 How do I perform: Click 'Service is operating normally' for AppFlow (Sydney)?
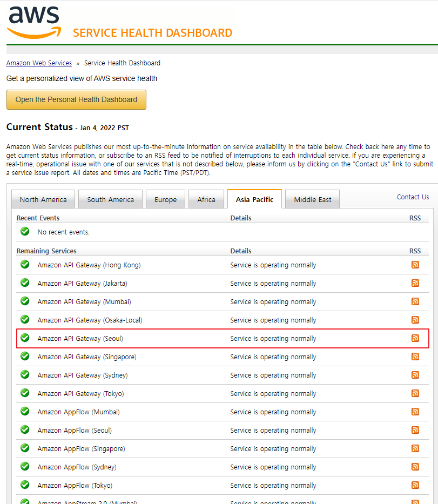pos(273,467)
